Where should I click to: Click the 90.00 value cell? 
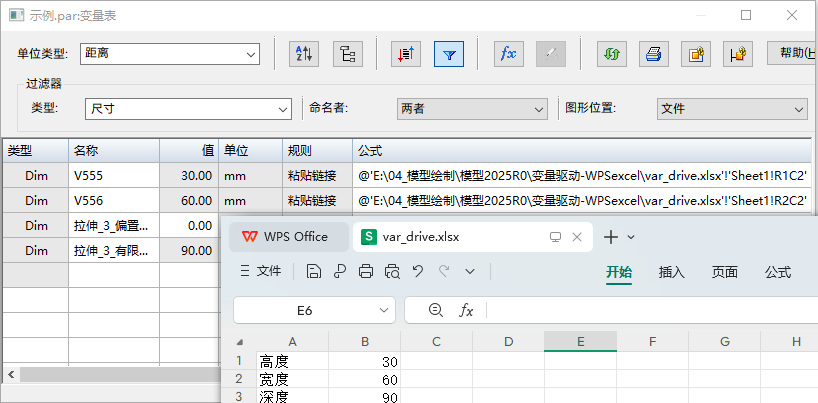189,251
